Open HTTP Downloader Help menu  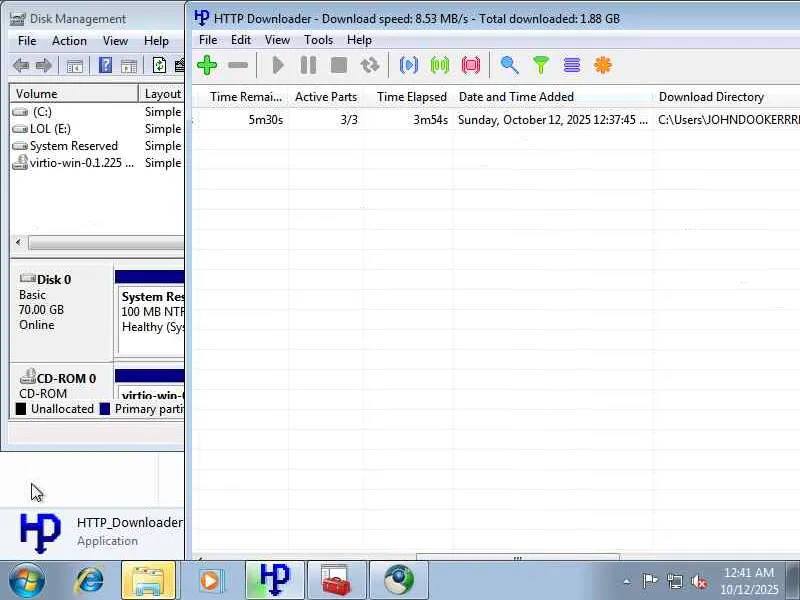359,40
